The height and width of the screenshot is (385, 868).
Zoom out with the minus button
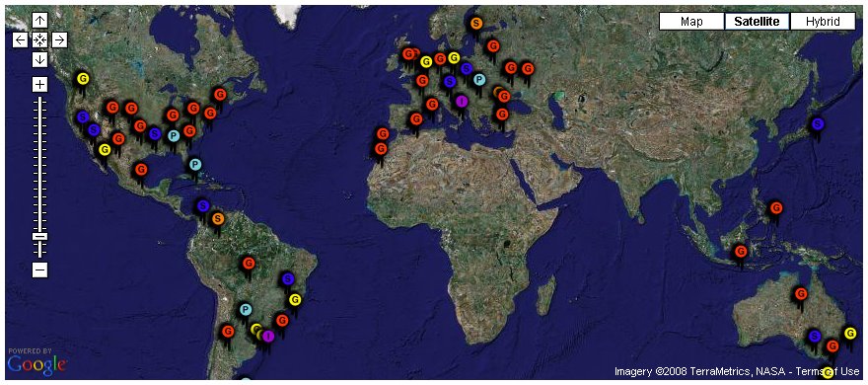(39, 270)
